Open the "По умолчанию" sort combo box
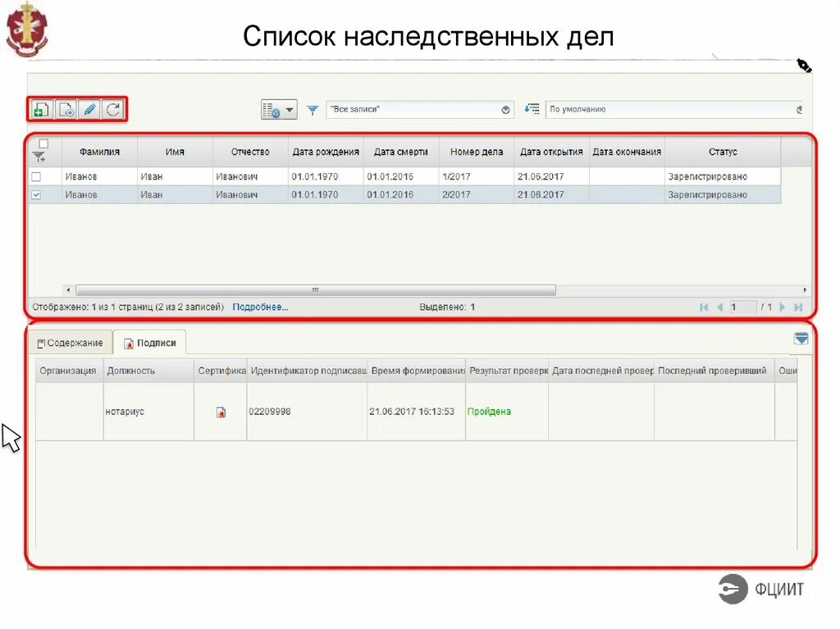This screenshot has height=629, width=840. [673, 109]
